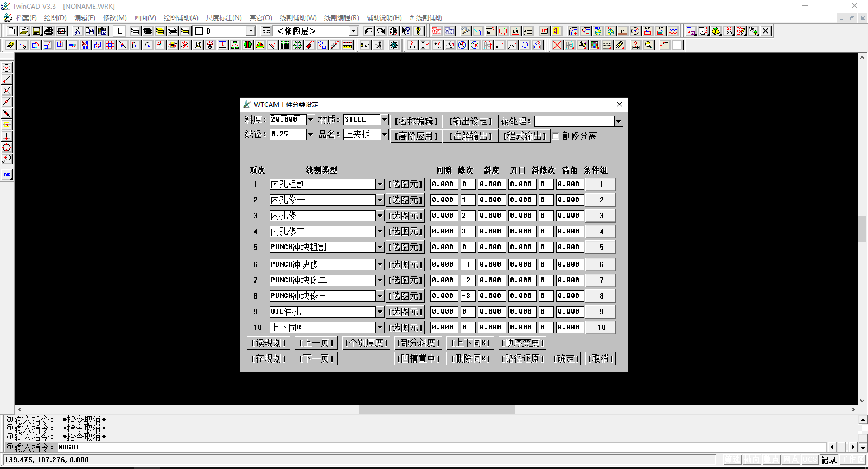Open the 档案(F) menu
Viewport: 868px width, 469px height.
point(27,18)
